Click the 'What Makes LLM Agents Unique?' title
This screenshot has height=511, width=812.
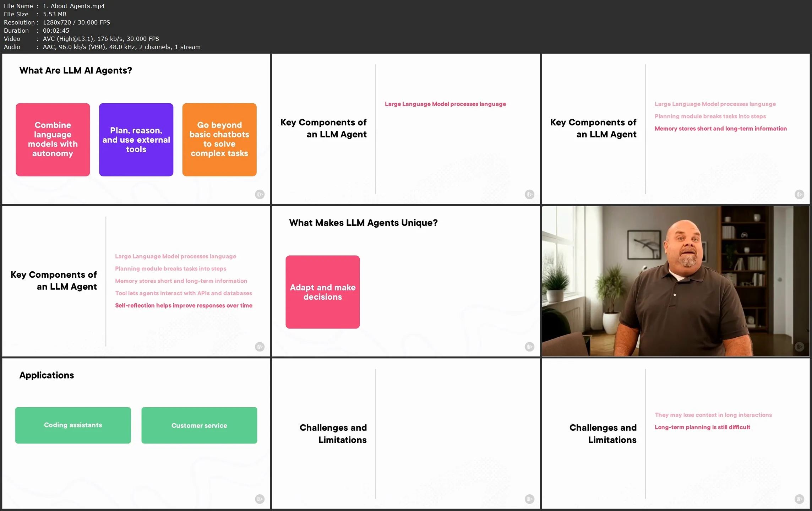pos(363,223)
